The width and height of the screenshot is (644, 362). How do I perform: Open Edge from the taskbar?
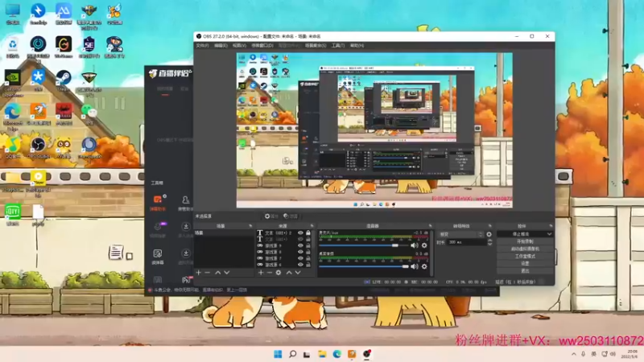point(336,354)
